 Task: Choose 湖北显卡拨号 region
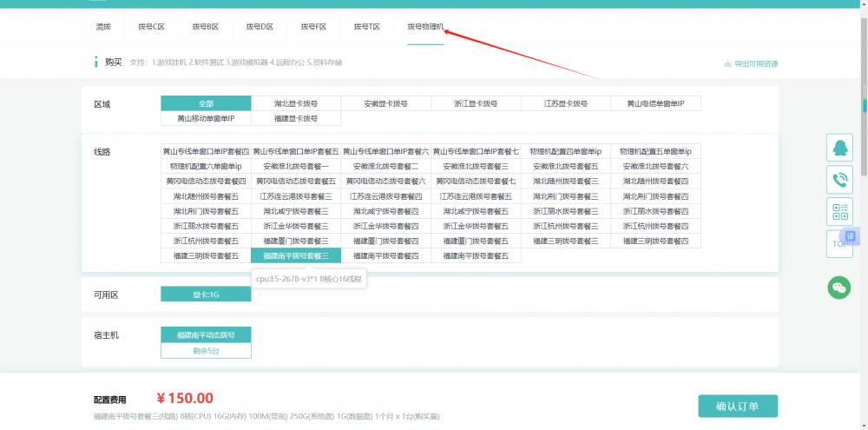coord(296,103)
